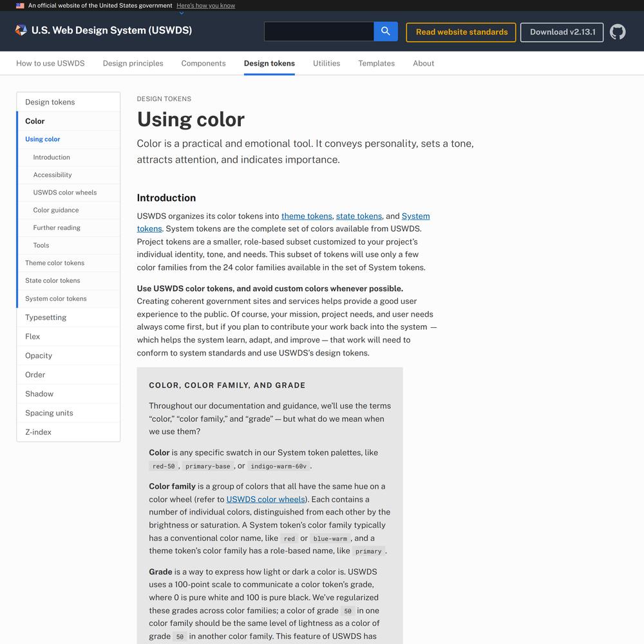Click 'Read website standards' button

click(461, 32)
